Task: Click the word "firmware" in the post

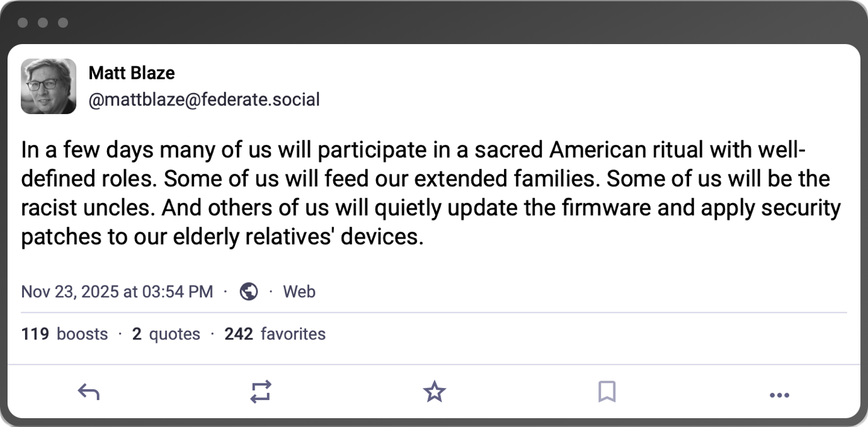Action: [x=593, y=208]
